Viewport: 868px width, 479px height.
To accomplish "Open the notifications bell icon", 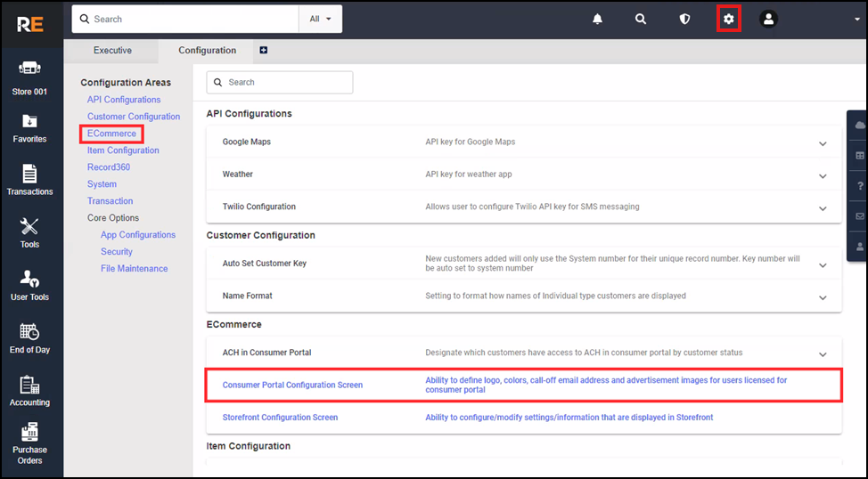I will pos(598,19).
